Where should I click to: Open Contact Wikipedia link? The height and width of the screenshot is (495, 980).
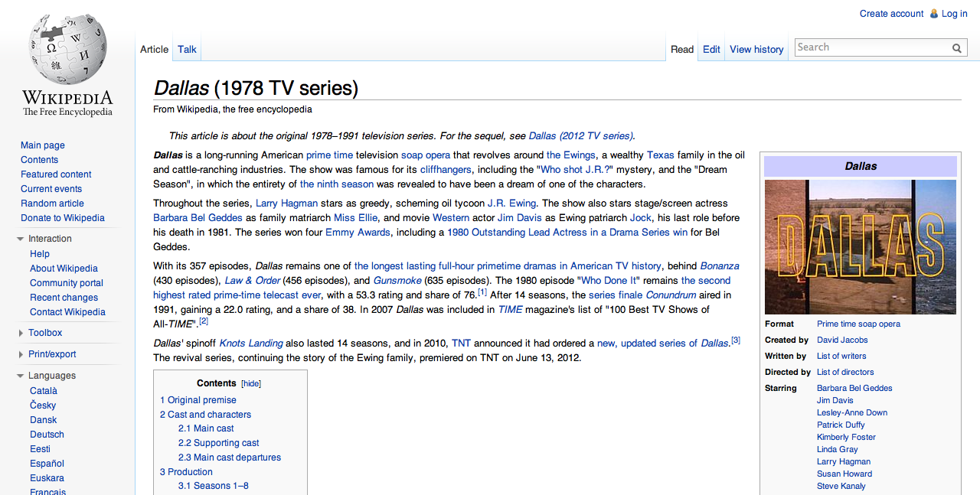point(67,312)
